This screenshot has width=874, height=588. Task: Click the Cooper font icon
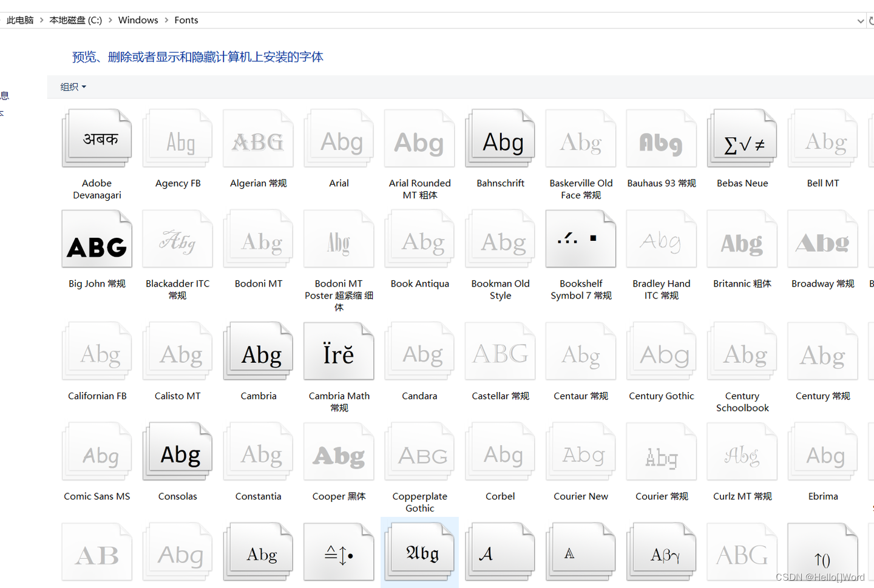point(339,451)
